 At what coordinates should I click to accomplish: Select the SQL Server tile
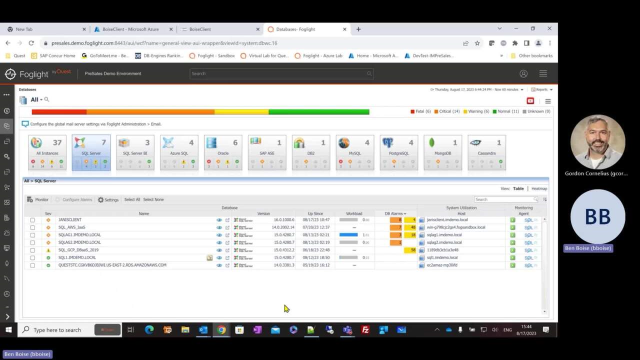click(91, 153)
